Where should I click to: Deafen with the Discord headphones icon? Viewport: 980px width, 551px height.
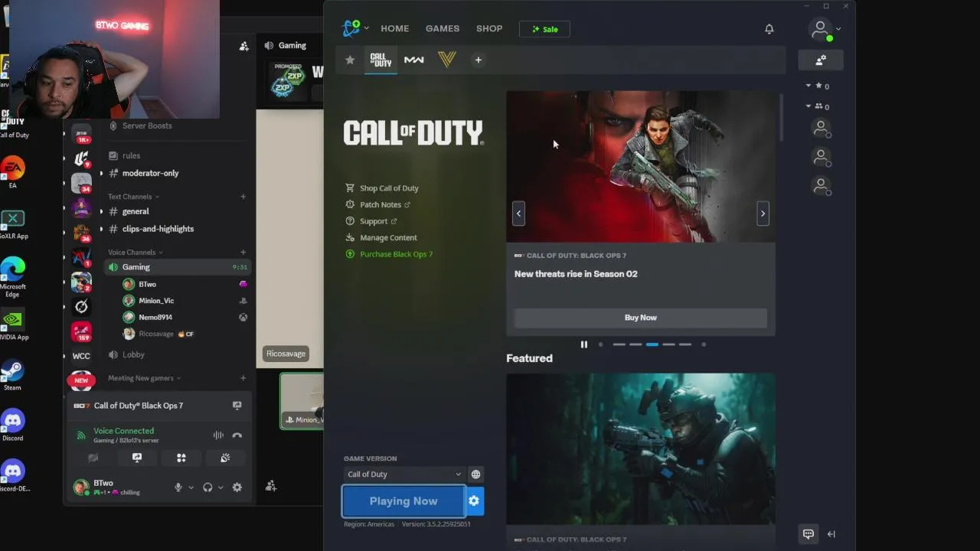(207, 487)
